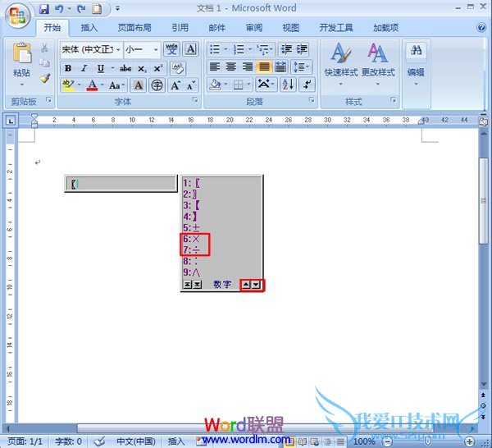Click the Save icon in quick access toolbar
The height and width of the screenshot is (448, 492).
[x=43, y=9]
